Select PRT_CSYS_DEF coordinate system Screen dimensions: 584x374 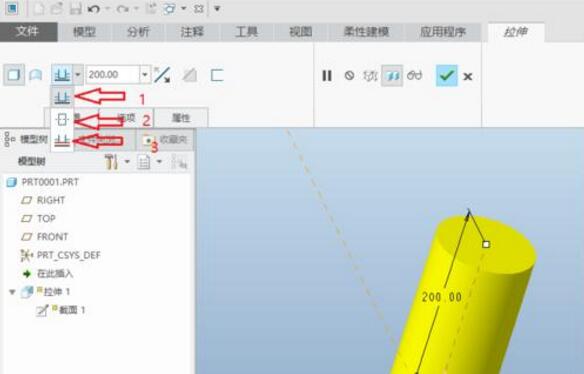tap(60, 255)
